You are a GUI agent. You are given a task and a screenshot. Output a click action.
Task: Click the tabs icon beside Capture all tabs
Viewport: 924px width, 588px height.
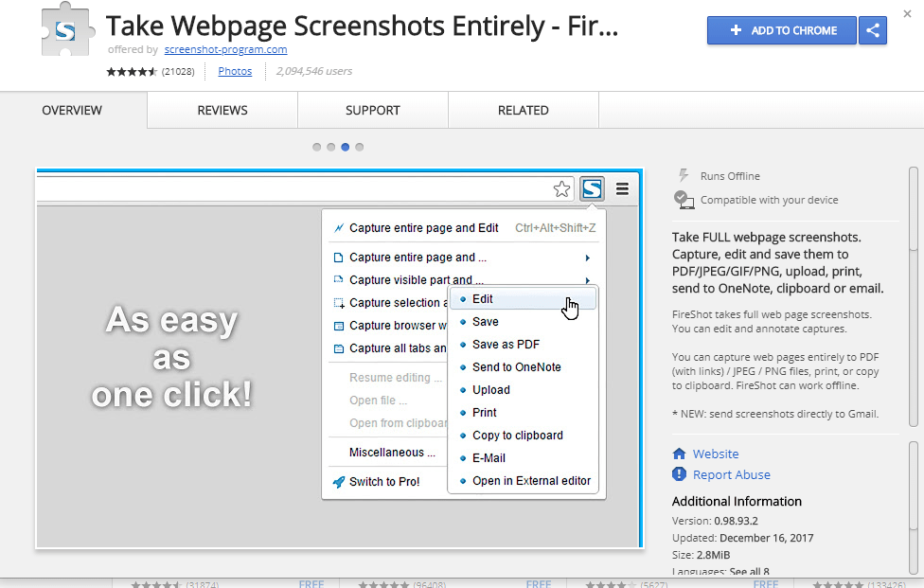point(339,348)
